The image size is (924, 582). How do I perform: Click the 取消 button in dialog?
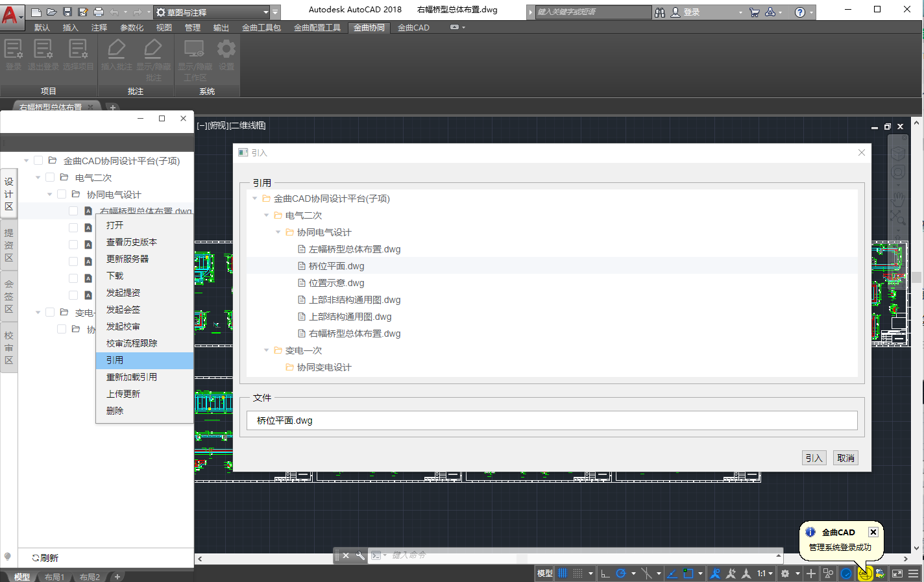pos(845,458)
